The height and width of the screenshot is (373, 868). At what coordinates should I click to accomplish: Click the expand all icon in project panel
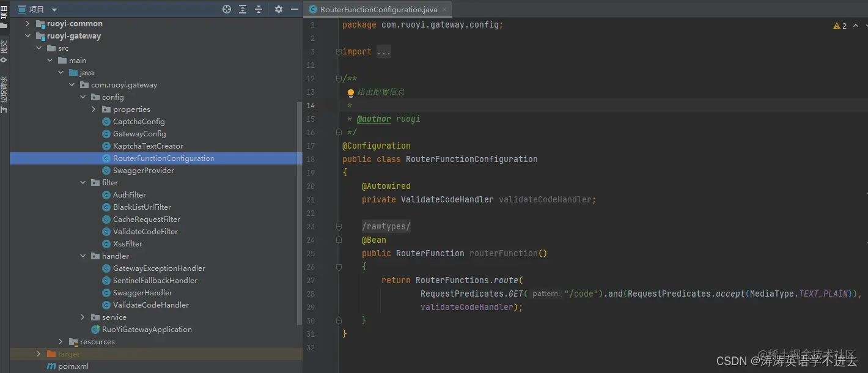[x=243, y=9]
